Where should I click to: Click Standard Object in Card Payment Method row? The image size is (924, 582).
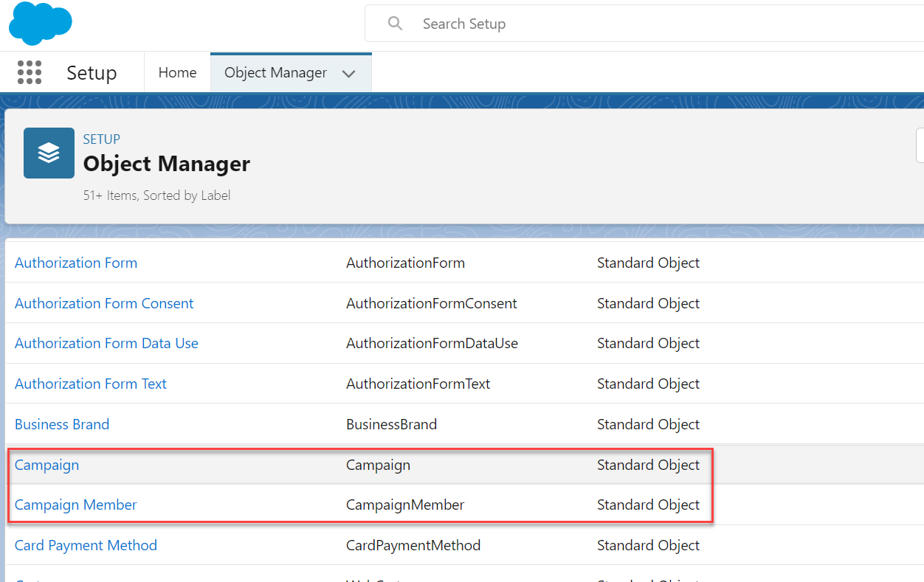(648, 545)
